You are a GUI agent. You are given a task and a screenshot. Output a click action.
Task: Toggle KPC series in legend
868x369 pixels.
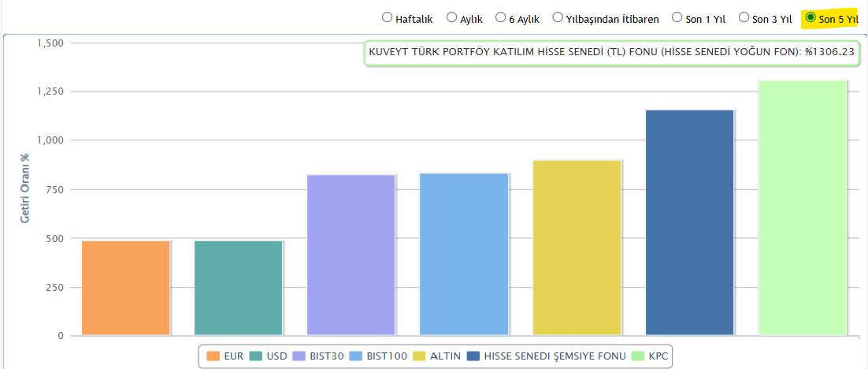click(651, 356)
